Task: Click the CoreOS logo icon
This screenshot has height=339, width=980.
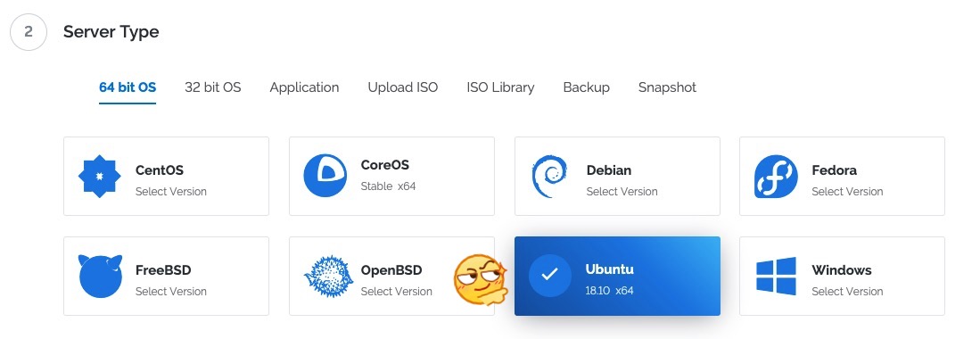Action: pyautogui.click(x=325, y=176)
